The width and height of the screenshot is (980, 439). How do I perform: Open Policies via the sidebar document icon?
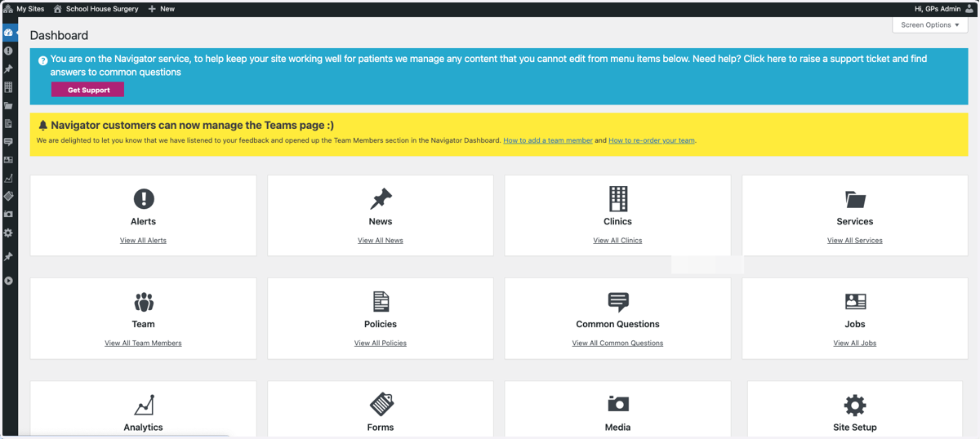[x=8, y=124]
